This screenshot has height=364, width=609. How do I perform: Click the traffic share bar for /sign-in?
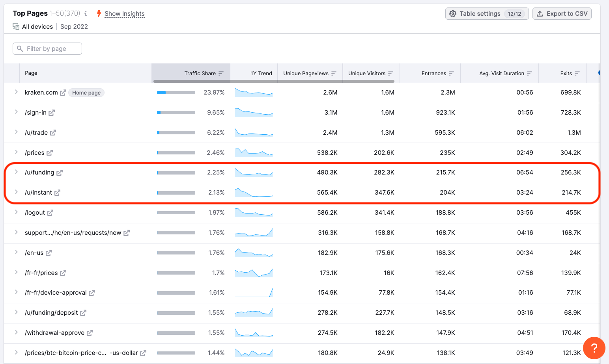coord(176,113)
